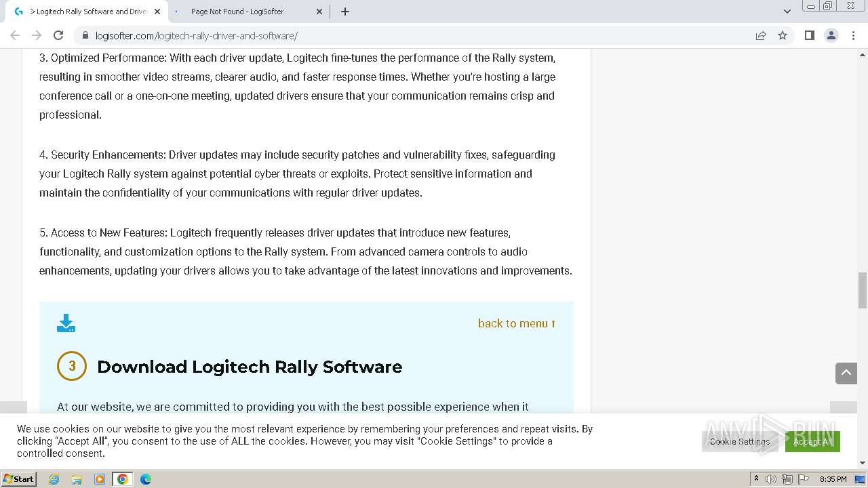
Task: Show hidden system tray icons
Action: pos(756,479)
